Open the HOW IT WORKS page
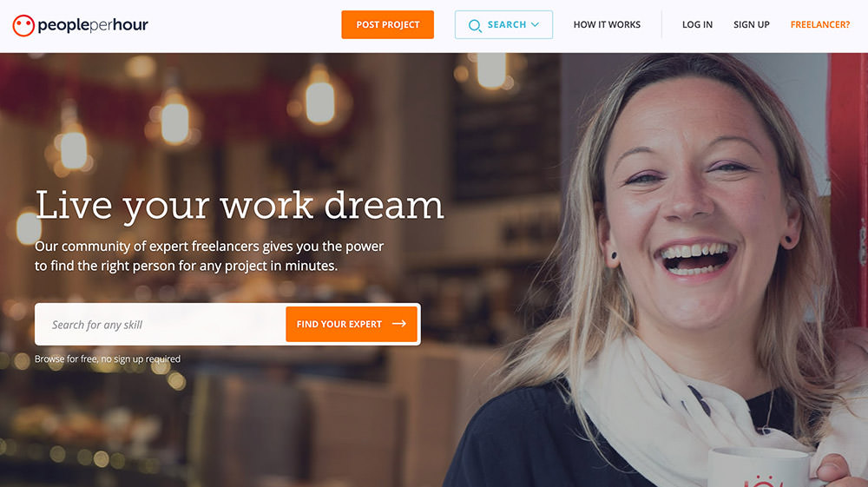This screenshot has height=487, width=868. 607,25
